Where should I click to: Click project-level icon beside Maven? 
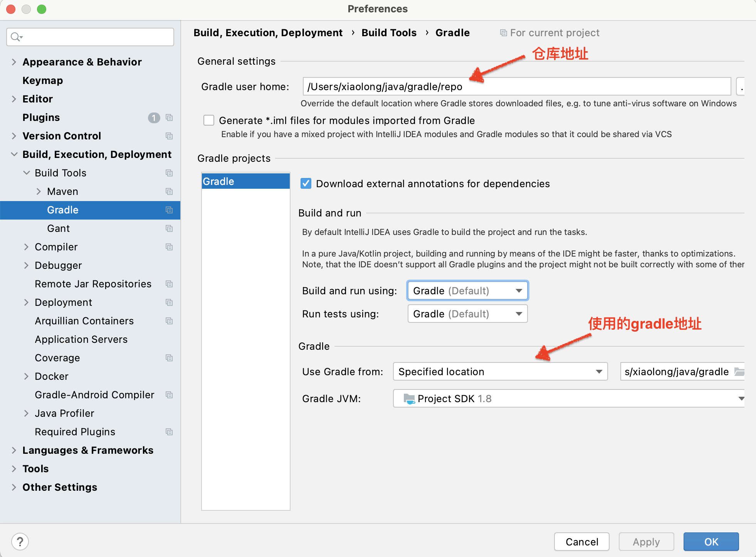(x=169, y=191)
